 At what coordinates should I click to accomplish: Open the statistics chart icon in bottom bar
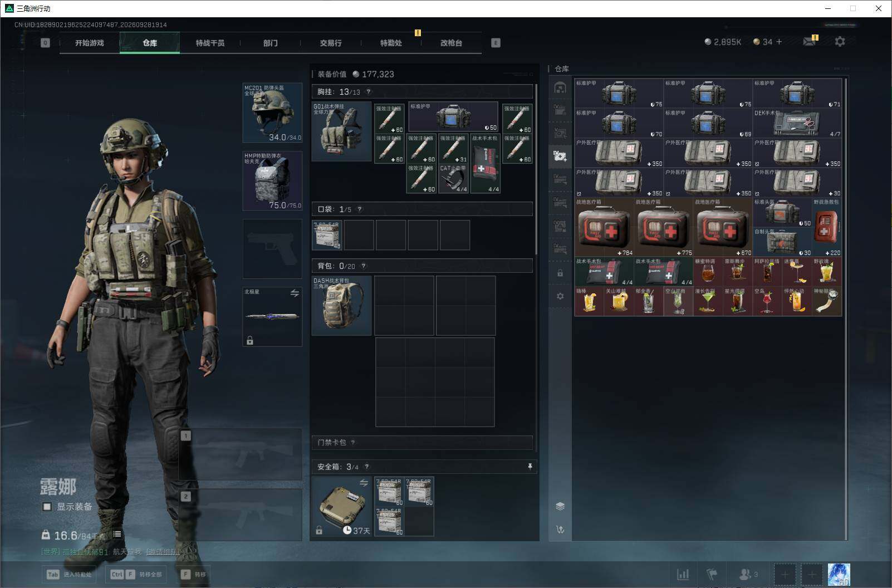tap(683, 574)
